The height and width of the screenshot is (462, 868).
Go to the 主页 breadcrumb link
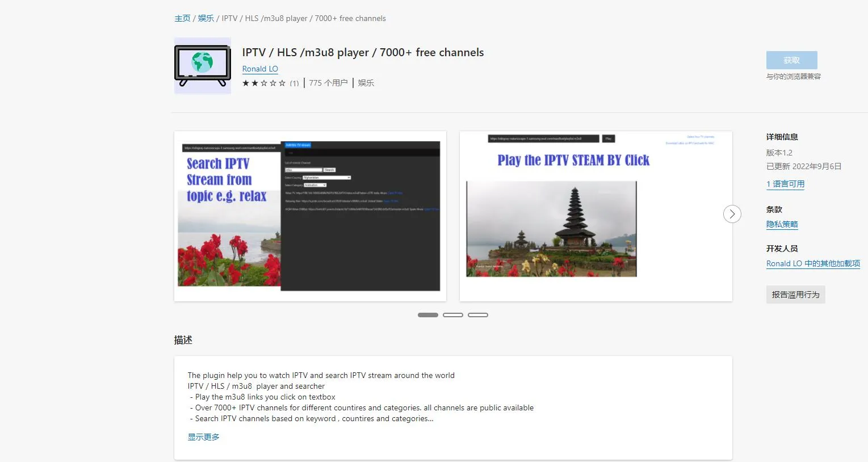pyautogui.click(x=182, y=18)
